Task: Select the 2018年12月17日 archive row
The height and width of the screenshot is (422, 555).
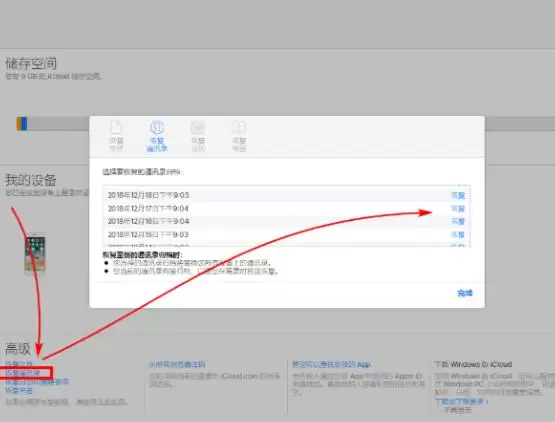Action: click(x=287, y=208)
